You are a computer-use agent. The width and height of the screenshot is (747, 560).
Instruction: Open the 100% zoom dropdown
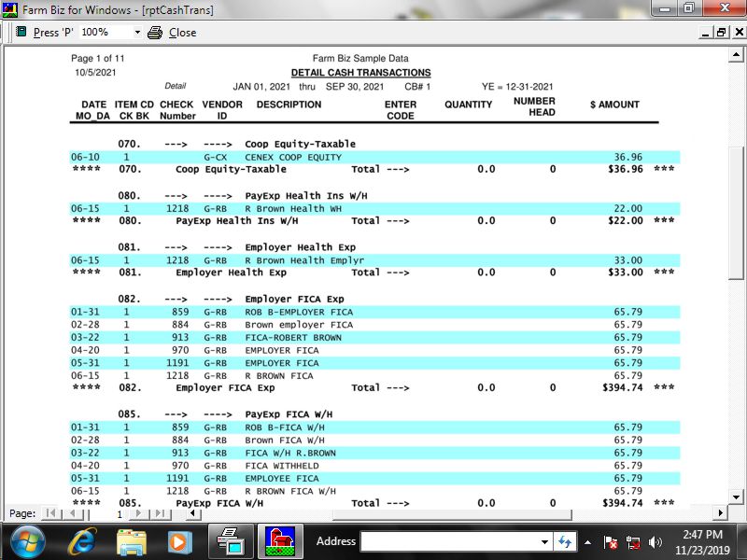[x=137, y=32]
